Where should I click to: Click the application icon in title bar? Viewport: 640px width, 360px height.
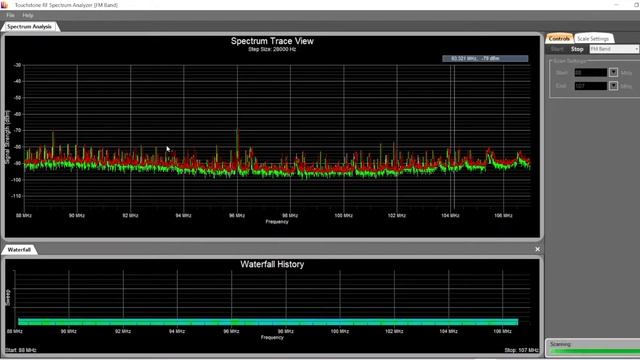pyautogui.click(x=4, y=4)
